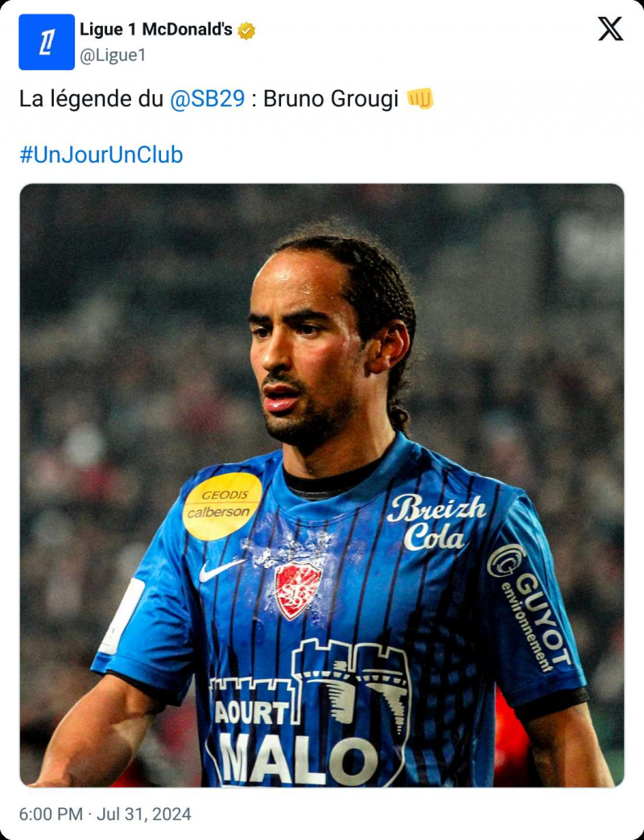Click the Jul 31, 2024 date
This screenshot has height=840, width=644.
point(143,814)
